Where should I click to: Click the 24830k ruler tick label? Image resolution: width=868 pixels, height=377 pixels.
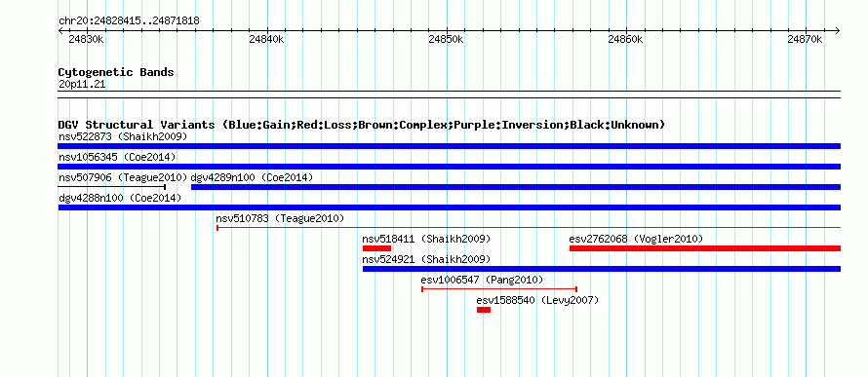tap(86, 39)
